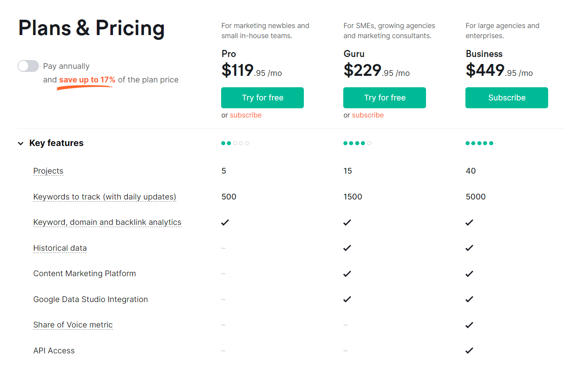Click the Historical data feature label
This screenshot has height=370, width=588.
pos(60,248)
